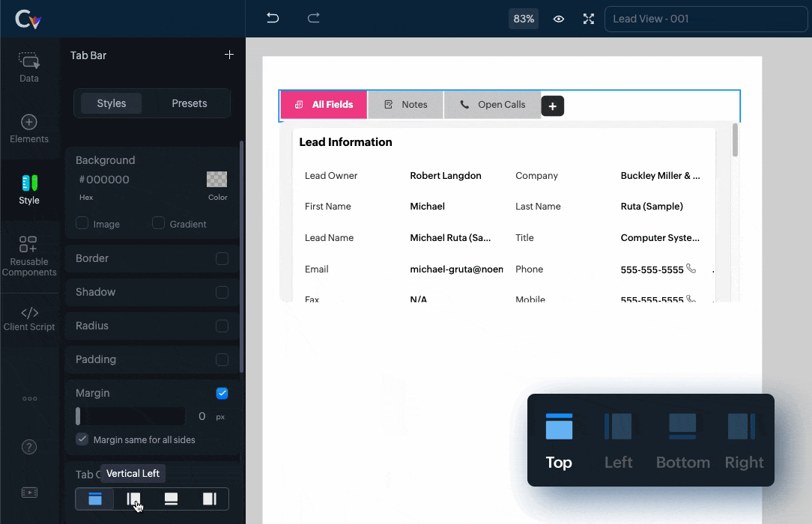
Task: Open preview with the eye icon
Action: click(x=559, y=19)
